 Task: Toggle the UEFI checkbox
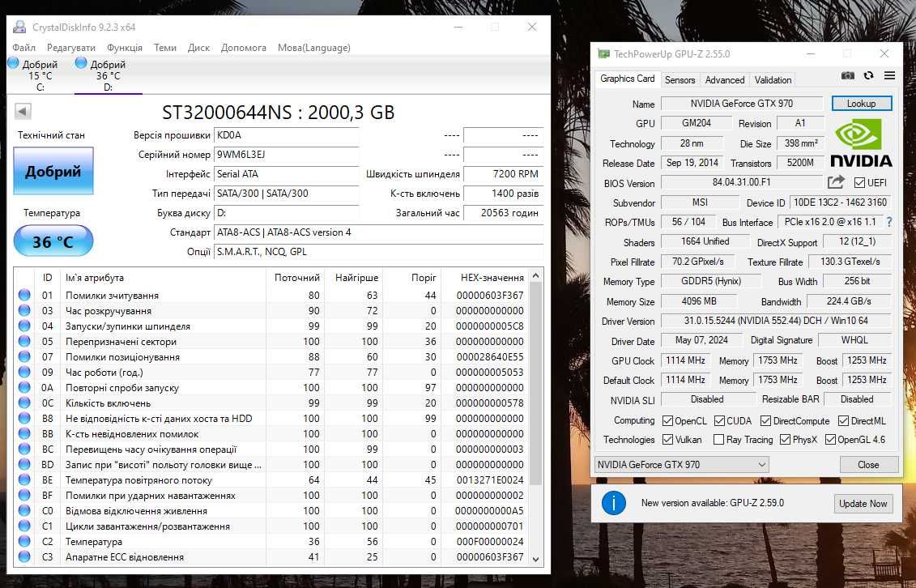pyautogui.click(x=859, y=183)
